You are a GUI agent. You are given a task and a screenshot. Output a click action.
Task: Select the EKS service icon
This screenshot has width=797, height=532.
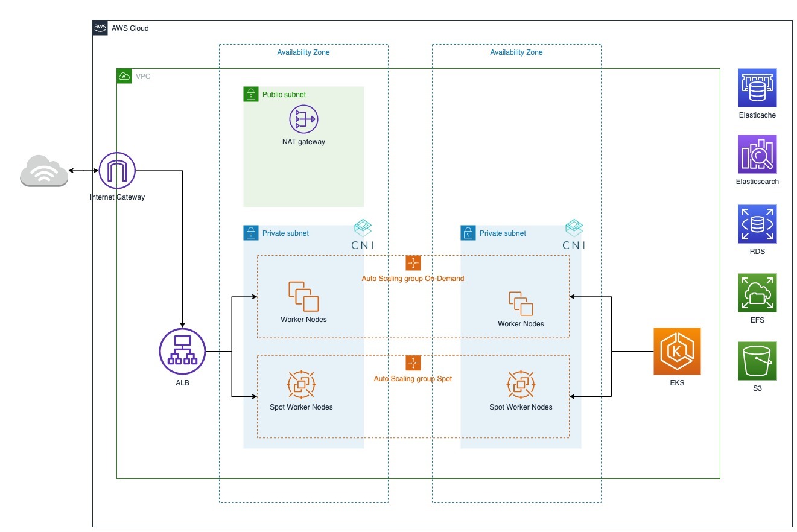click(x=677, y=351)
